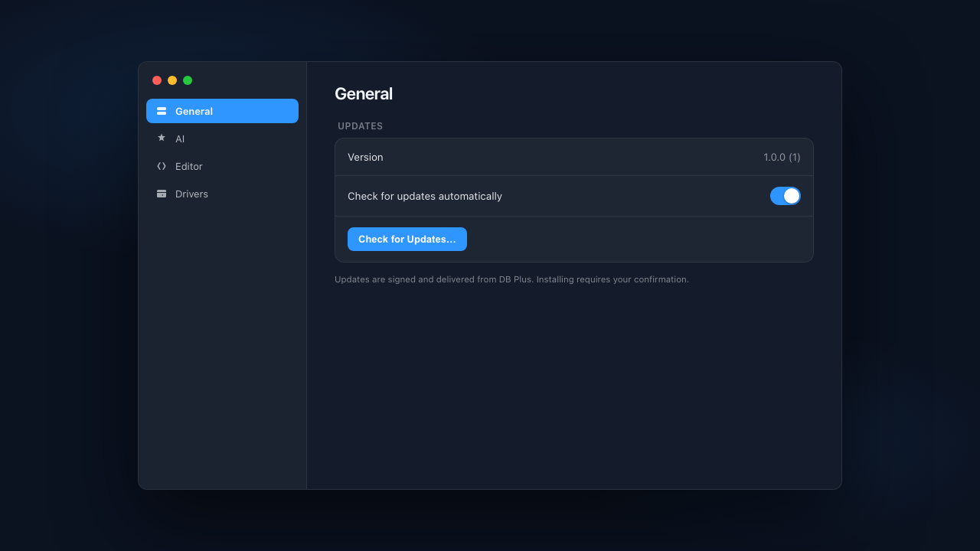Image resolution: width=980 pixels, height=551 pixels.
Task: Click the 'Check for updates automatically' label
Action: (425, 196)
